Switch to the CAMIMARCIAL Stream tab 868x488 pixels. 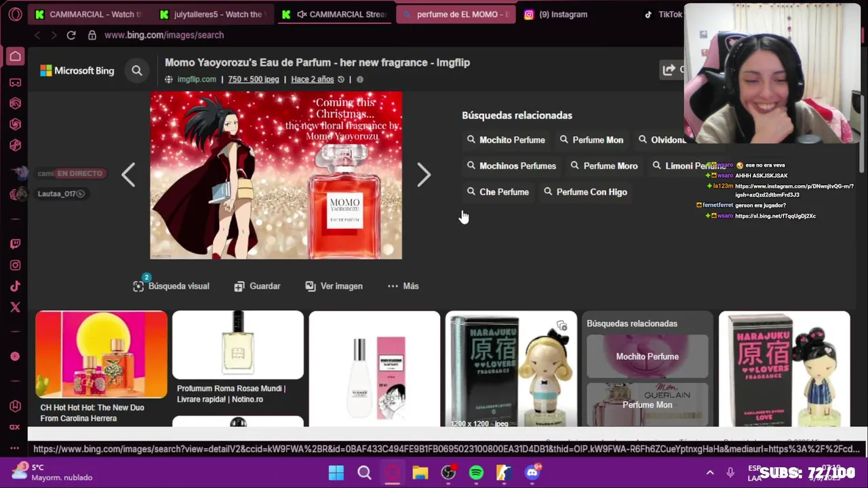[336, 14]
